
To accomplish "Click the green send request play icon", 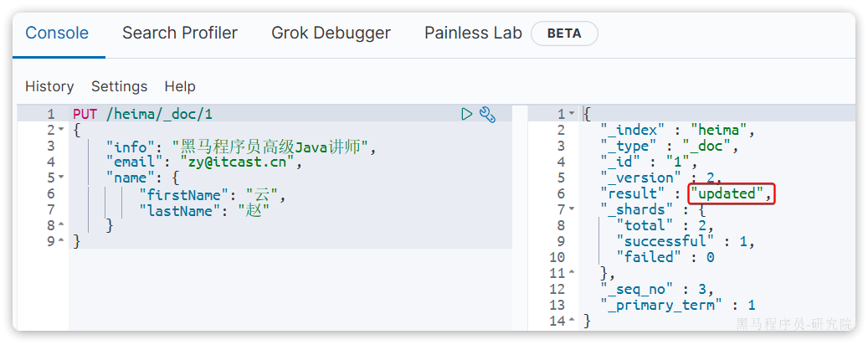I will click(x=467, y=114).
